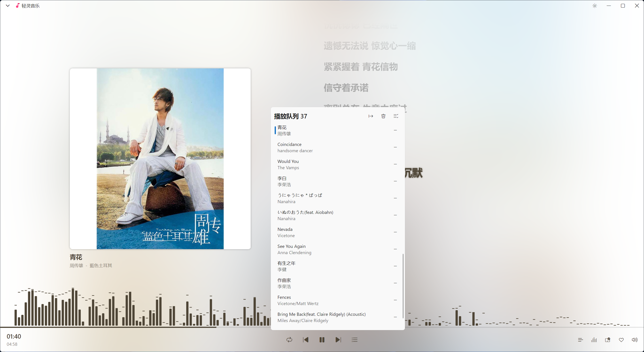Click the play queue scrollbar
Screen dimensions: 644x352
tap(403, 286)
